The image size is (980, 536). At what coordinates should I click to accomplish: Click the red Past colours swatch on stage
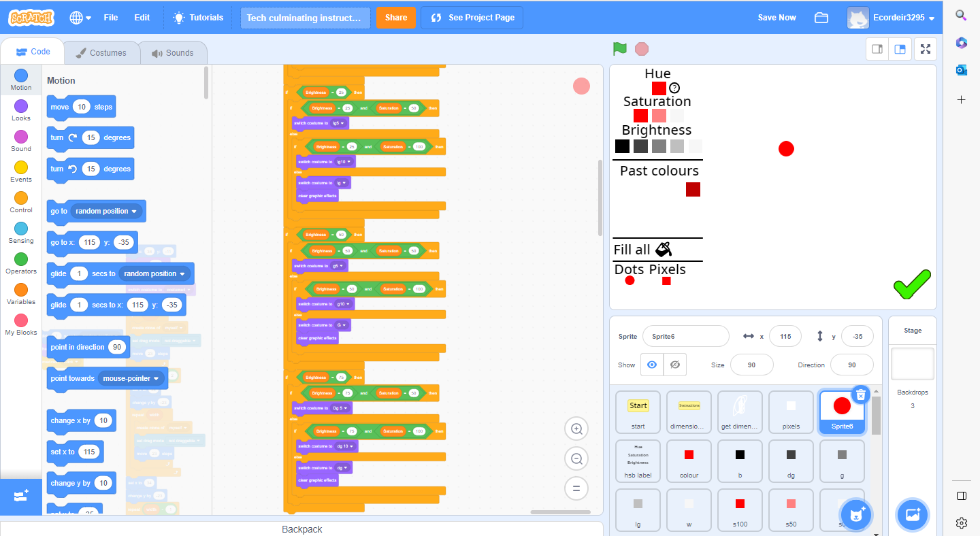pyautogui.click(x=692, y=189)
